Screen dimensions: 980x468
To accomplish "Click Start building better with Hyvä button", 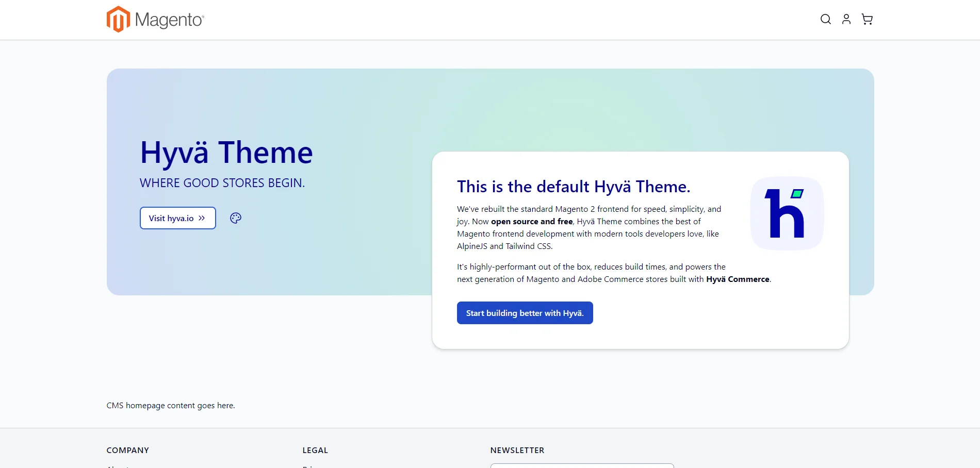I will click(x=525, y=313).
